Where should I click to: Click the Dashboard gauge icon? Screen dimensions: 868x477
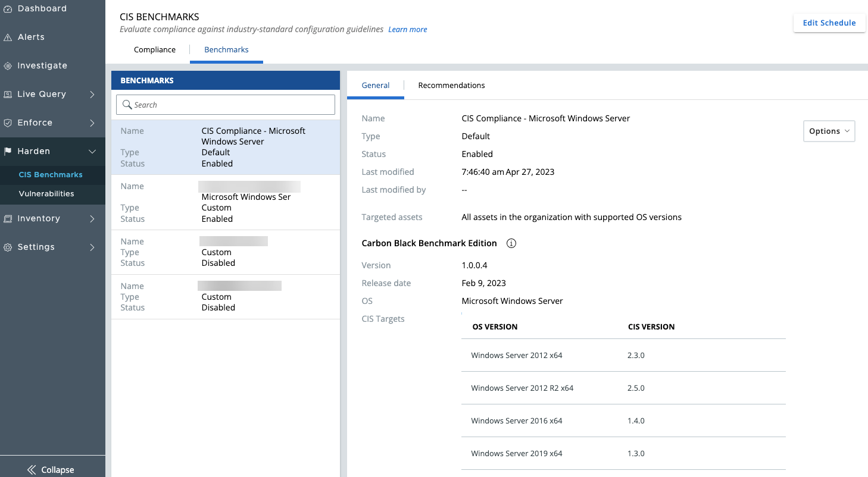coord(8,9)
